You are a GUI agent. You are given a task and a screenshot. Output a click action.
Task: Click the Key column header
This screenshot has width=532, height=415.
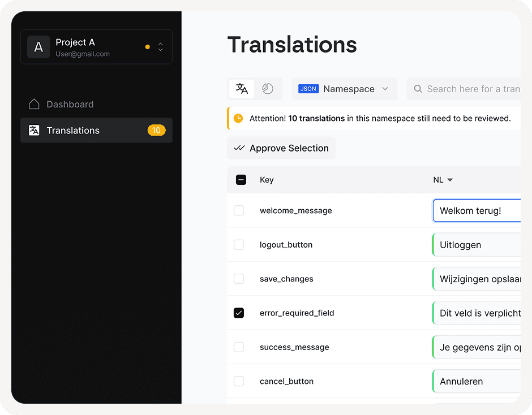(x=267, y=180)
